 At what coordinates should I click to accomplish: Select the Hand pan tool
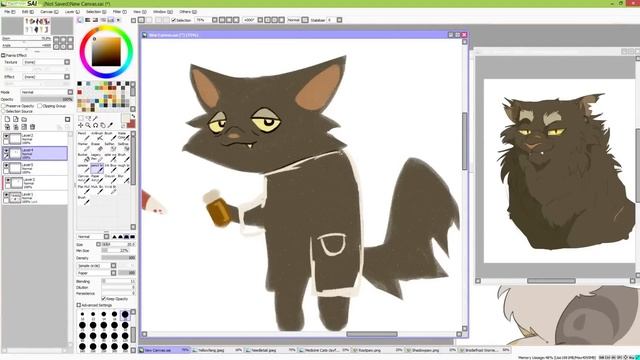pos(103,125)
